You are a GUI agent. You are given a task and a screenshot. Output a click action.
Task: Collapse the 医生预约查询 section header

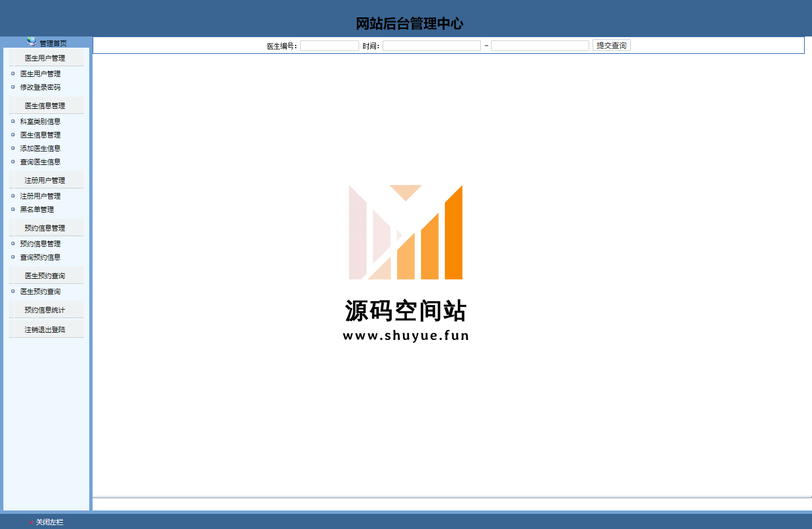coord(46,275)
